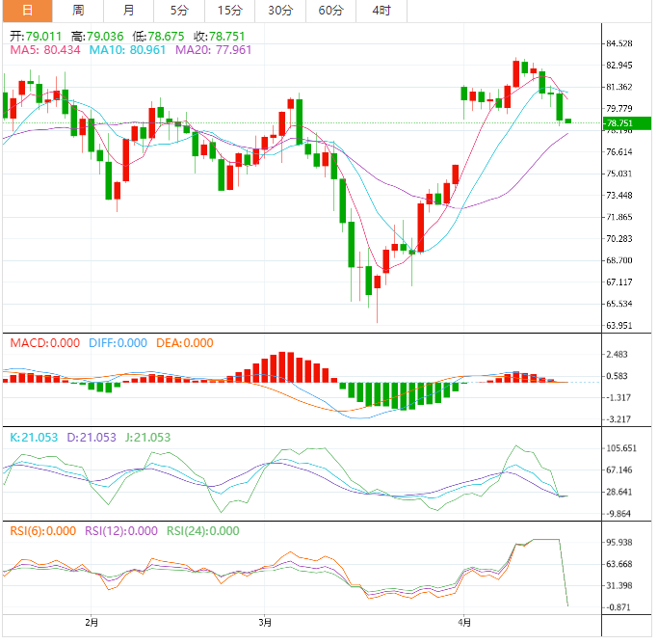This screenshot has height=644, width=658.
Task: Click the DIFF:0.000 label
Action: [x=118, y=343]
